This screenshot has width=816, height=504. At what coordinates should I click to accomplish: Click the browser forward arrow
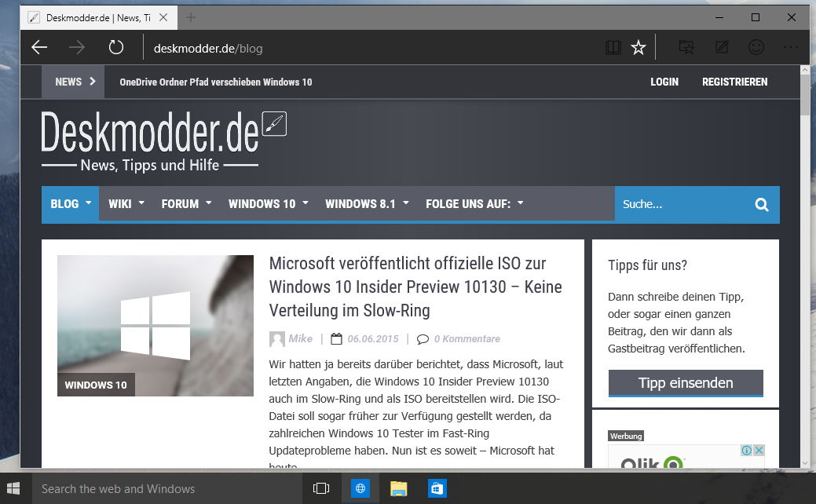(x=77, y=48)
